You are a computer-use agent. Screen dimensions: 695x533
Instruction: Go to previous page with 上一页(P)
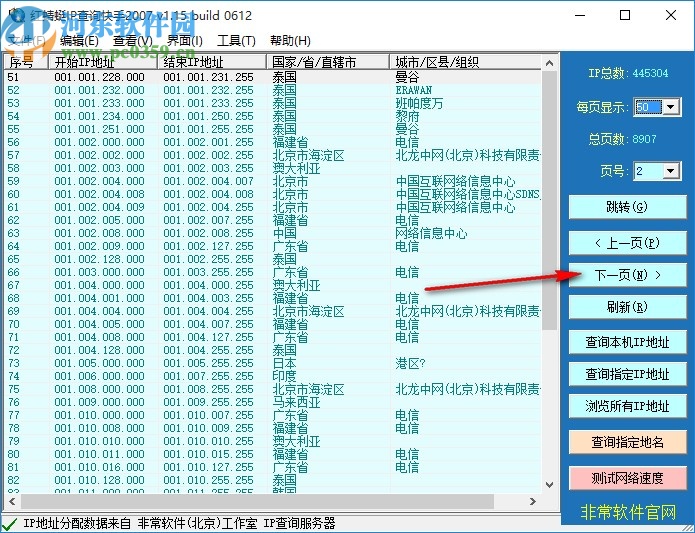627,243
